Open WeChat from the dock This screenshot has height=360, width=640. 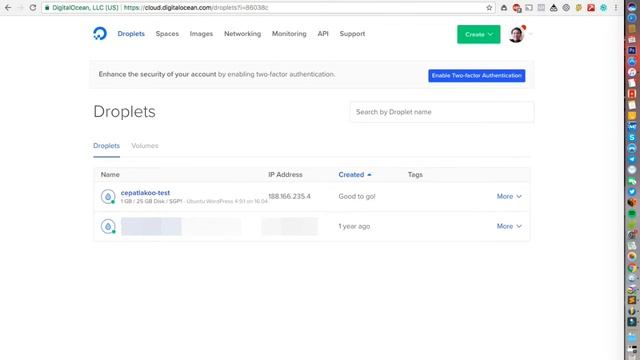[632, 181]
